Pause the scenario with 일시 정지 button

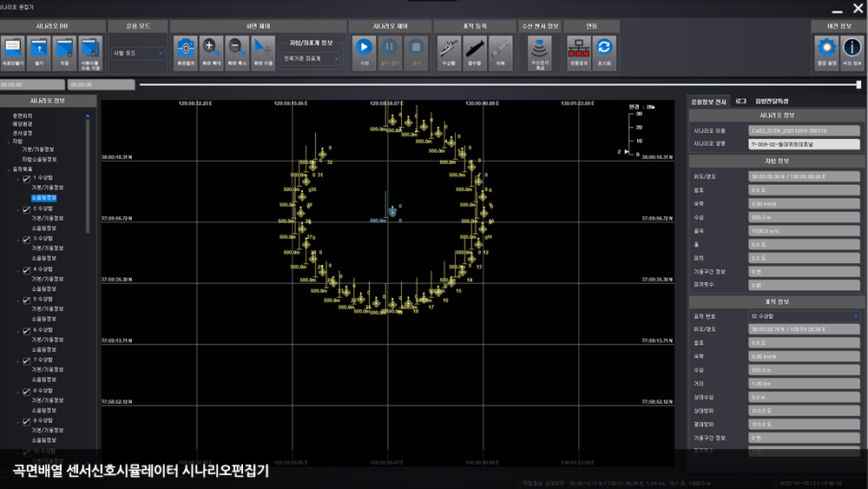(x=390, y=53)
